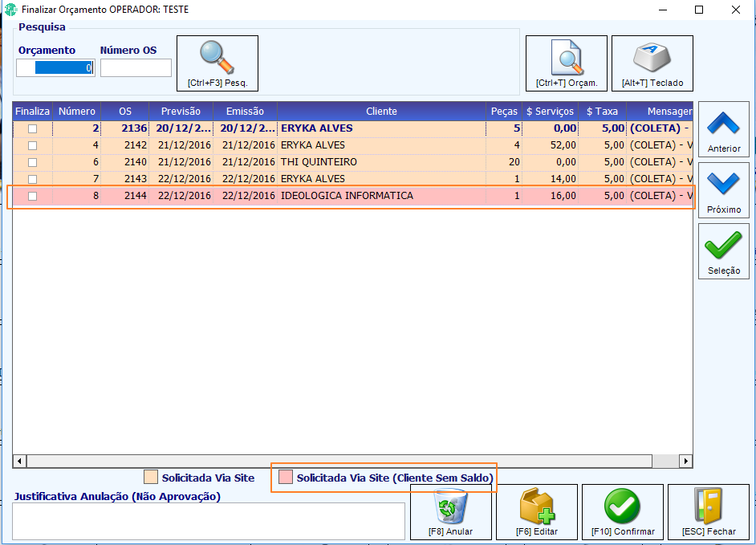Confirm with the [F10] Confirmar button
The height and width of the screenshot is (545, 756).
tap(623, 512)
